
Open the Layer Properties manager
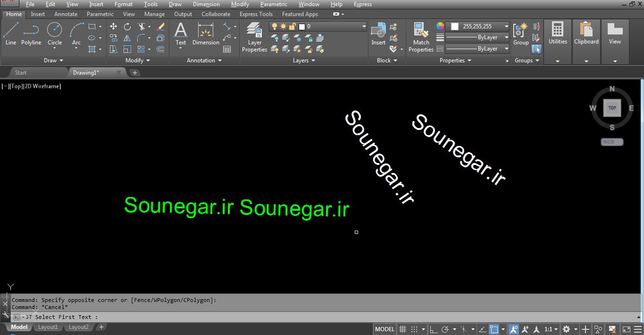coord(254,37)
